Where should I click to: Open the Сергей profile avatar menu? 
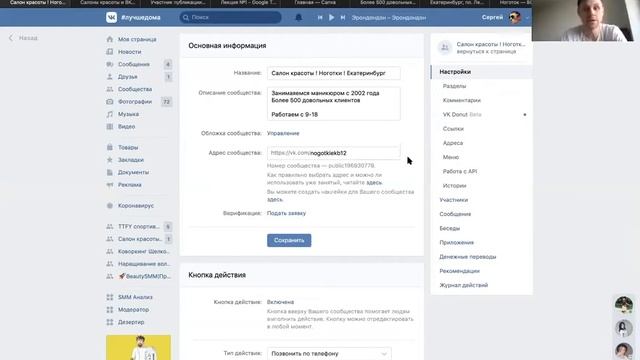click(x=515, y=18)
